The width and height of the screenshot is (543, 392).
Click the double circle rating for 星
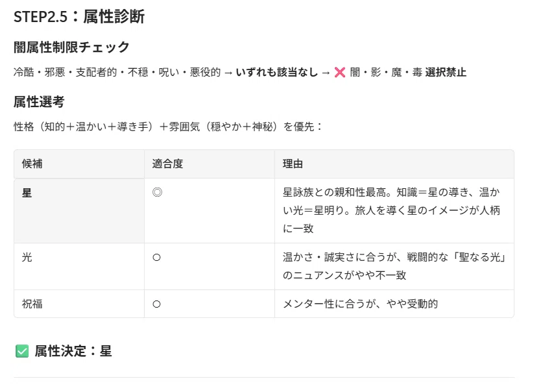157,192
